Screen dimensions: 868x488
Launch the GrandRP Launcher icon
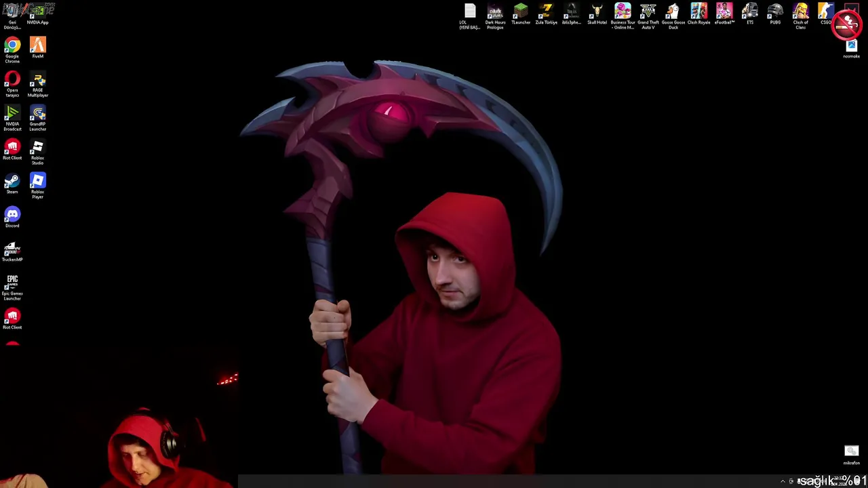point(37,118)
